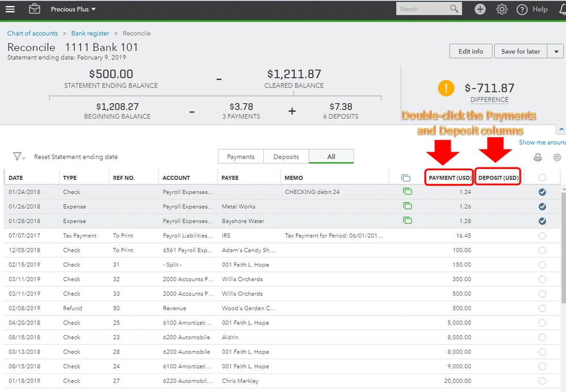Open the Settings gear in the top bar

pyautogui.click(x=502, y=9)
